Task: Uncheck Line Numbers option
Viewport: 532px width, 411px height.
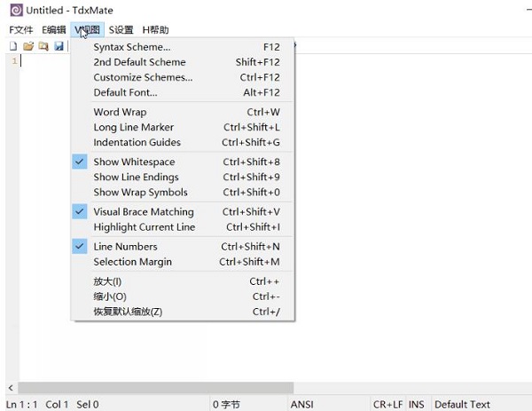Action: pos(184,247)
